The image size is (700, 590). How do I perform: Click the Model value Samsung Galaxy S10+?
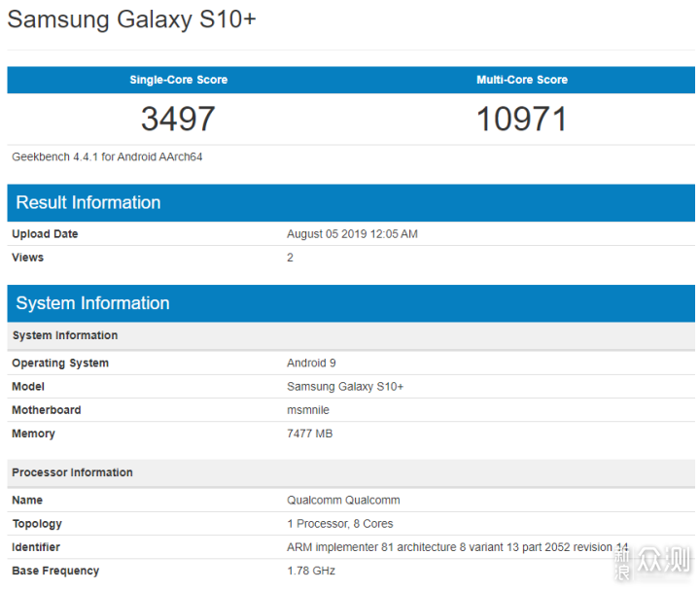point(345,387)
